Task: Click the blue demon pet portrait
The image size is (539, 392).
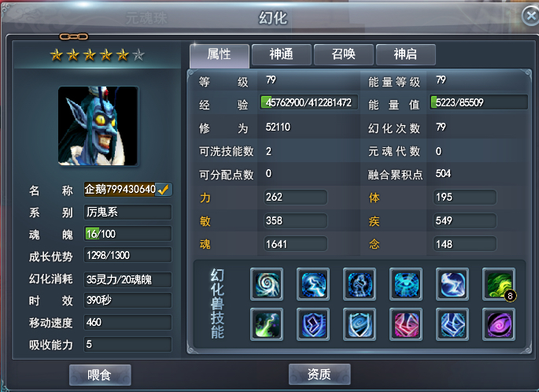Action: (x=98, y=126)
